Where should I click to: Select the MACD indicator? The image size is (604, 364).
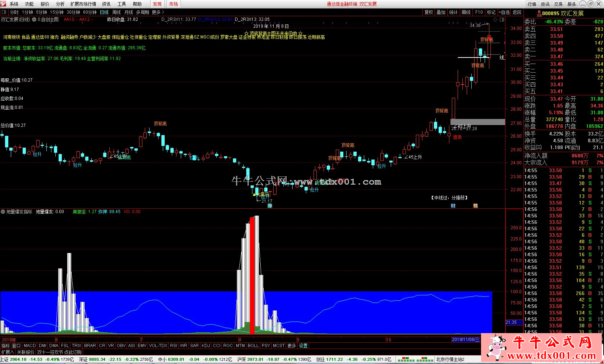30,346
